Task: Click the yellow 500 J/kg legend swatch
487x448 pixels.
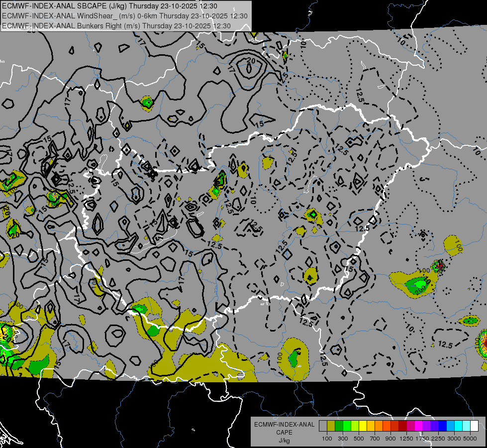Action: tap(363, 426)
